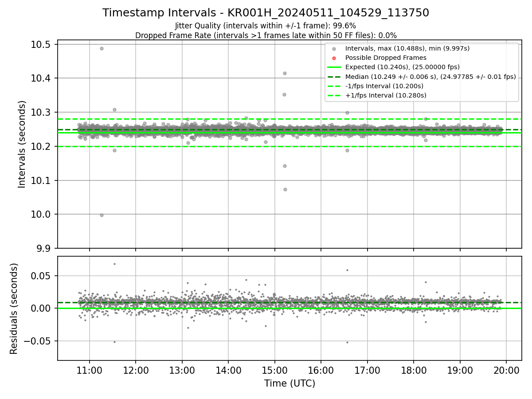Click the 20:00 time tick label

coord(507,371)
